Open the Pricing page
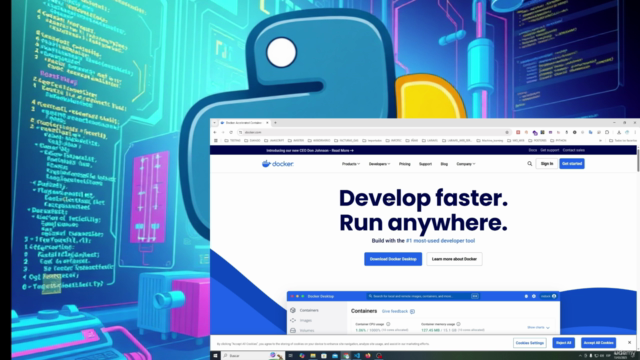 click(404, 164)
